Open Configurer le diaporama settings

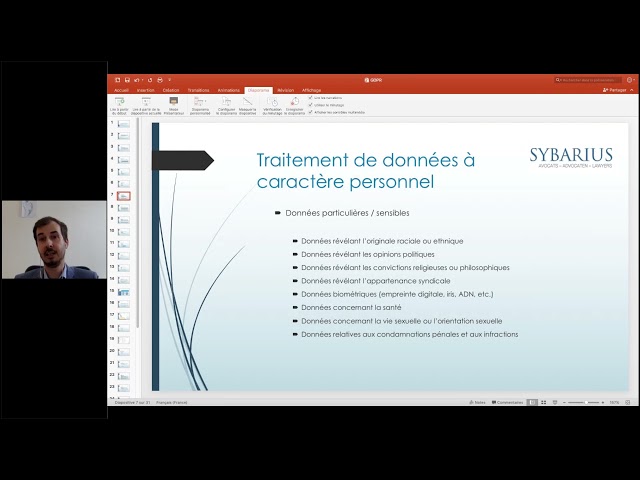coord(227,101)
